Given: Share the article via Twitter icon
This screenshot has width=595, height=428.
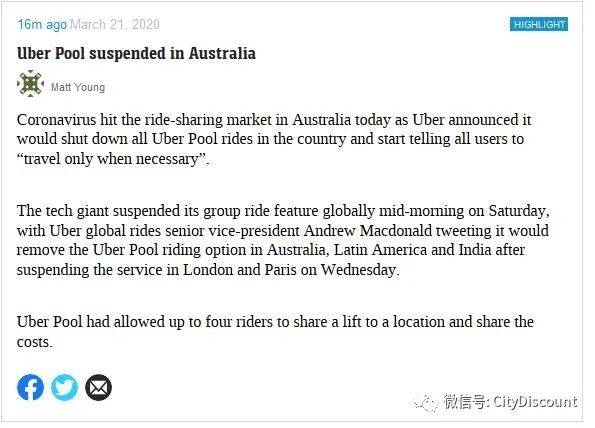Looking at the screenshot, I should pos(65,387).
